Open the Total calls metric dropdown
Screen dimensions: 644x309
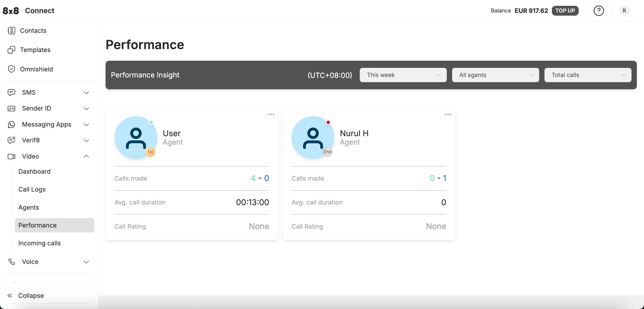[x=588, y=75]
